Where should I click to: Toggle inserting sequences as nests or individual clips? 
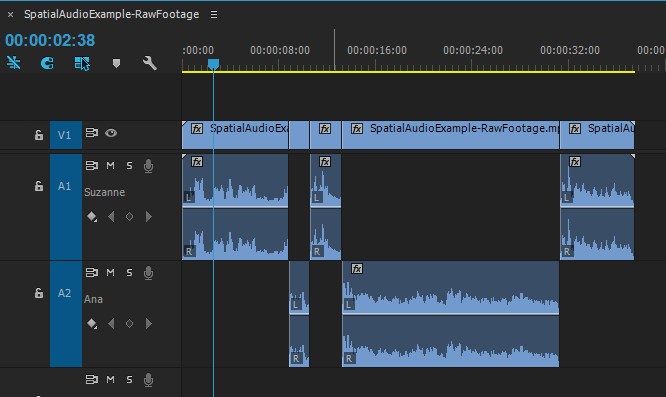pyautogui.click(x=14, y=63)
